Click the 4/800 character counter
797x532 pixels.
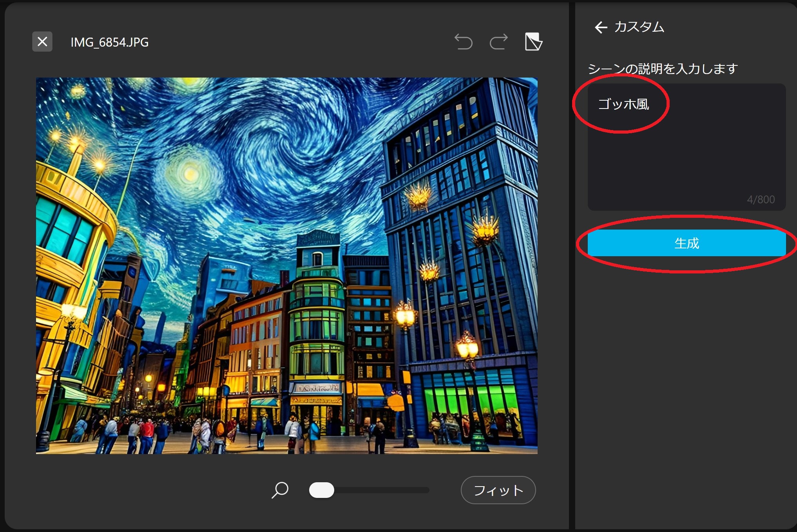click(x=761, y=199)
